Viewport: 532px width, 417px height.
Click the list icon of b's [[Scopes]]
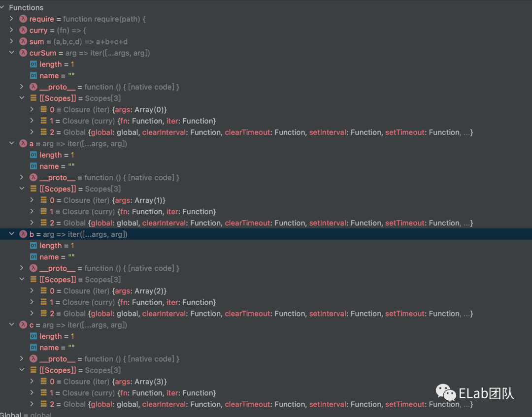[x=33, y=279]
